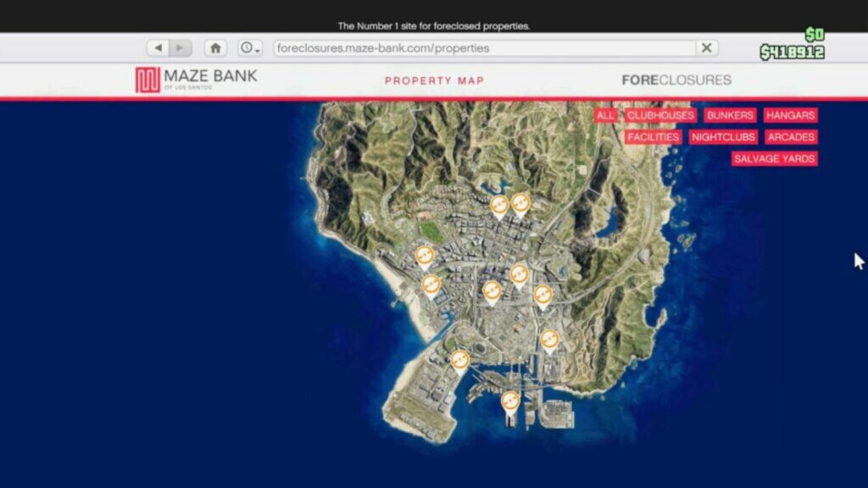Click the browser back arrow
The width and height of the screenshot is (868, 488).
click(160, 47)
